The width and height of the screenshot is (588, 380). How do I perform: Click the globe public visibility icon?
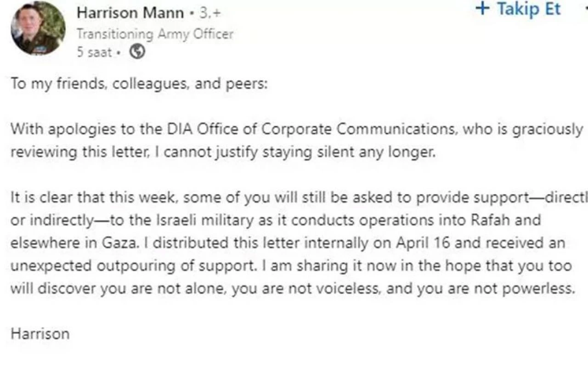137,52
